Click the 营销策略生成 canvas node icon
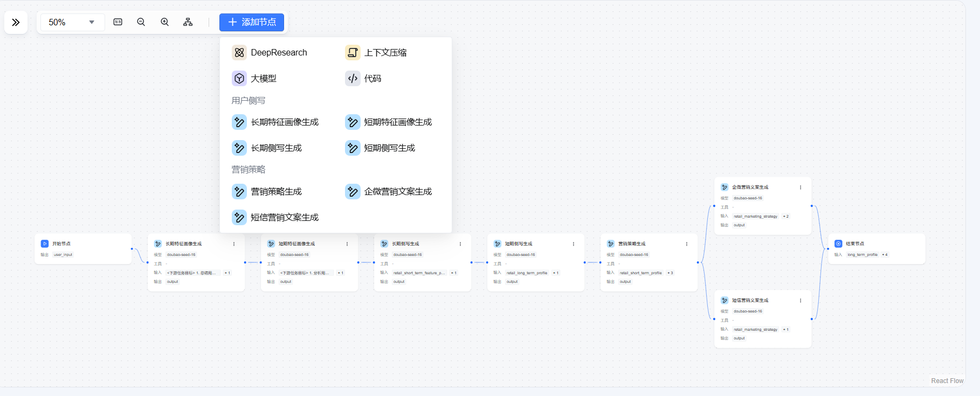 click(611, 244)
